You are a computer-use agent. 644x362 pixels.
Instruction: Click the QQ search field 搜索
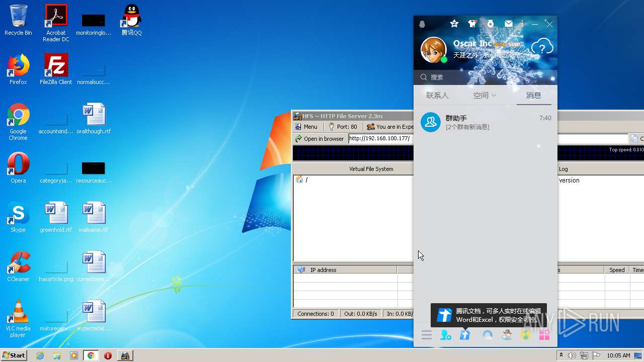click(486, 77)
